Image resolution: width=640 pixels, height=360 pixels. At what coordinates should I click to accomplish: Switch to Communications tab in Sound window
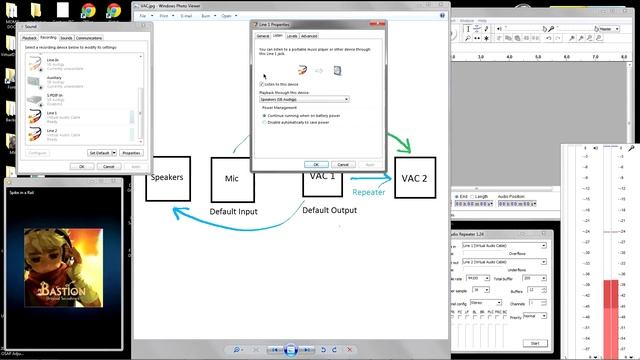[x=89, y=38]
